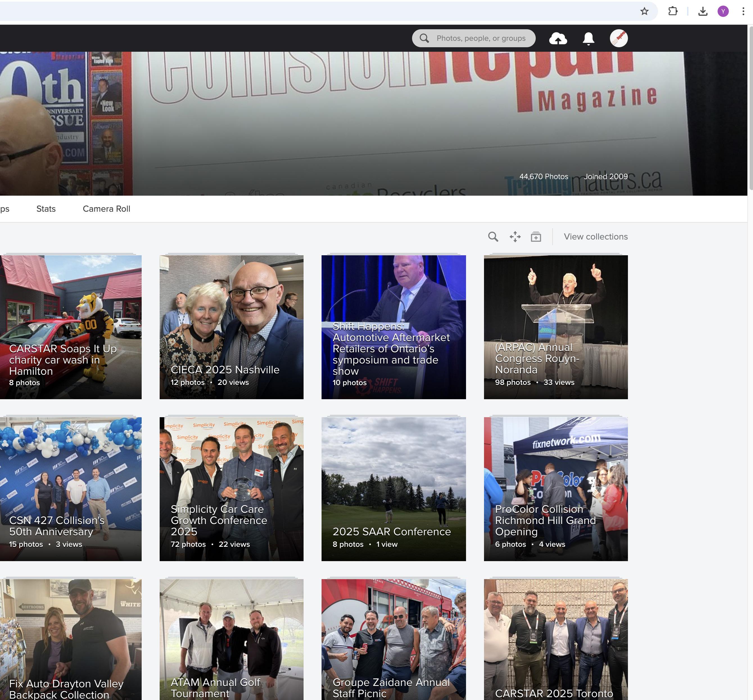Open the ProColor Collision Richmond Hill album
The width and height of the screenshot is (753, 700).
556,489
